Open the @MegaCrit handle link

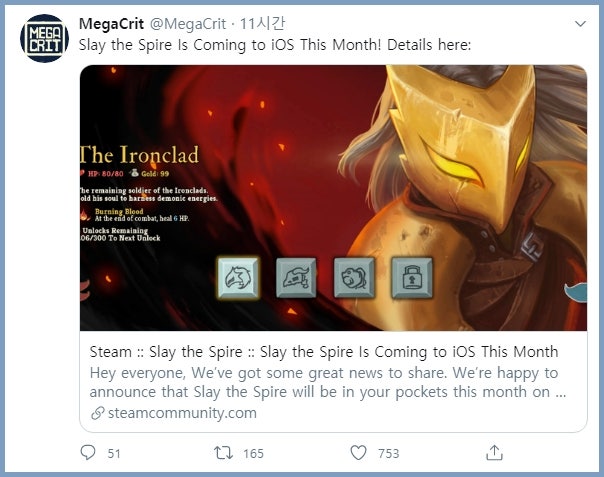[188, 24]
